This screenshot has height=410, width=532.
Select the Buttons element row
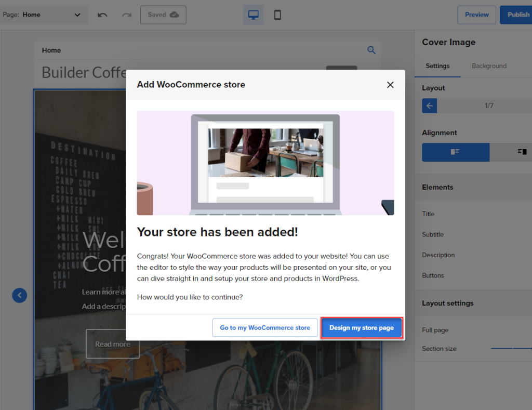click(x=473, y=275)
